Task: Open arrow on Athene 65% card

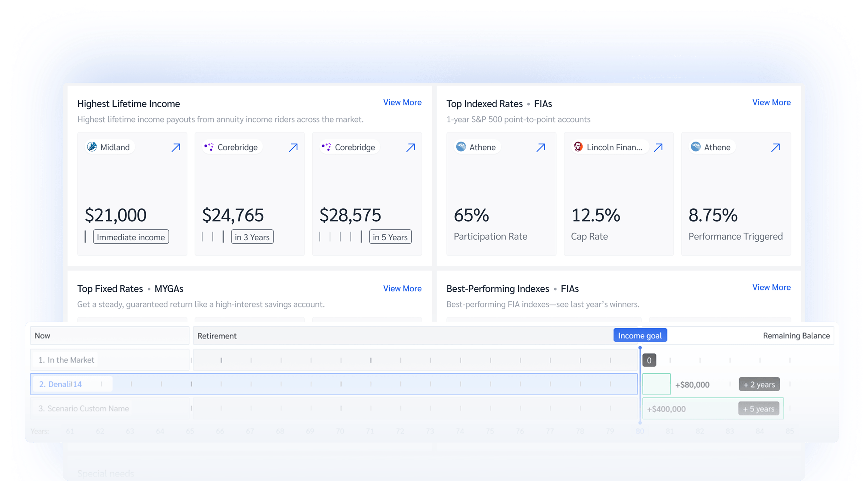Action: [540, 148]
